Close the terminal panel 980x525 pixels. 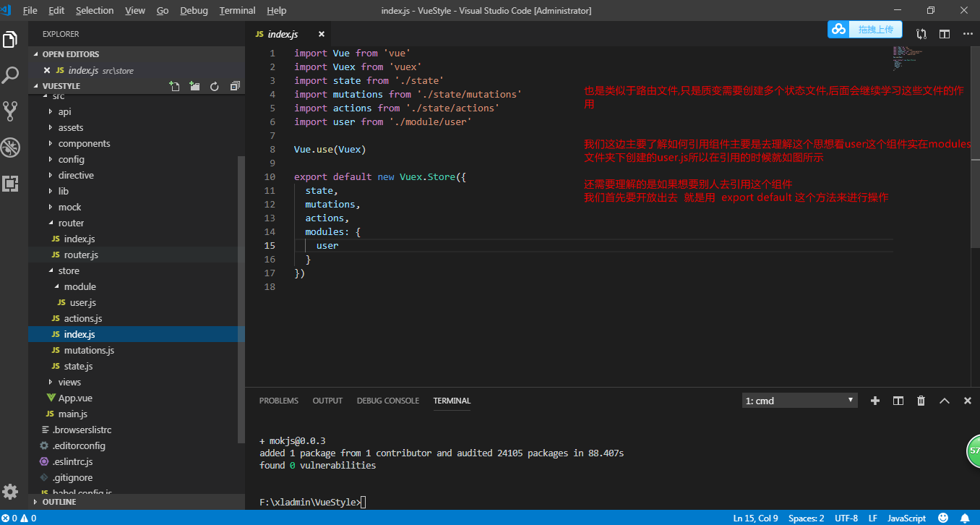tap(968, 401)
